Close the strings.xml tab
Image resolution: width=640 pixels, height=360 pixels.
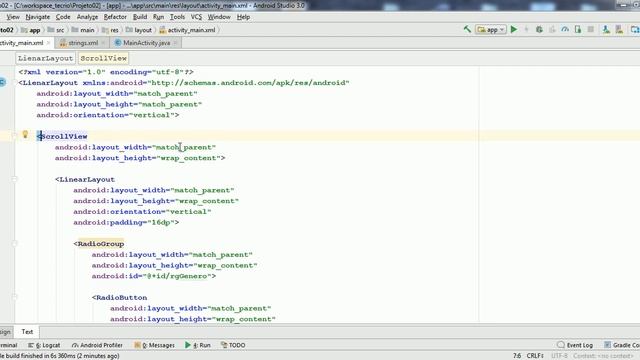(103, 42)
